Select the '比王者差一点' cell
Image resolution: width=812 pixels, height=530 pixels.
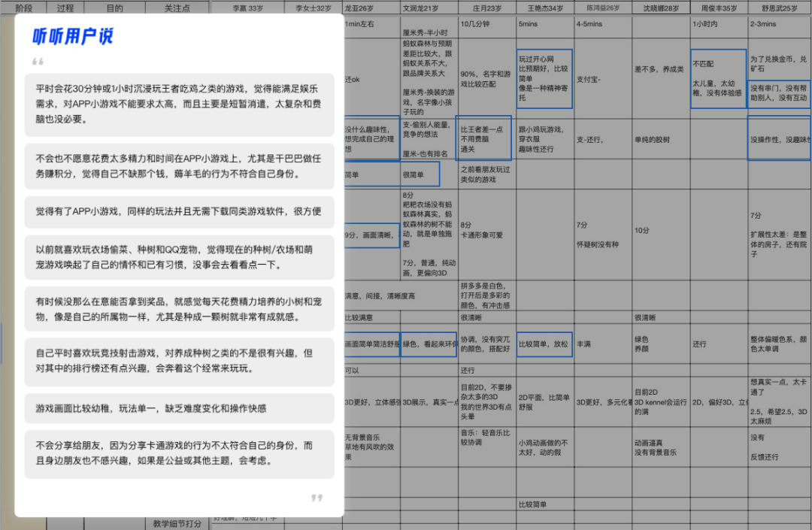tap(485, 139)
